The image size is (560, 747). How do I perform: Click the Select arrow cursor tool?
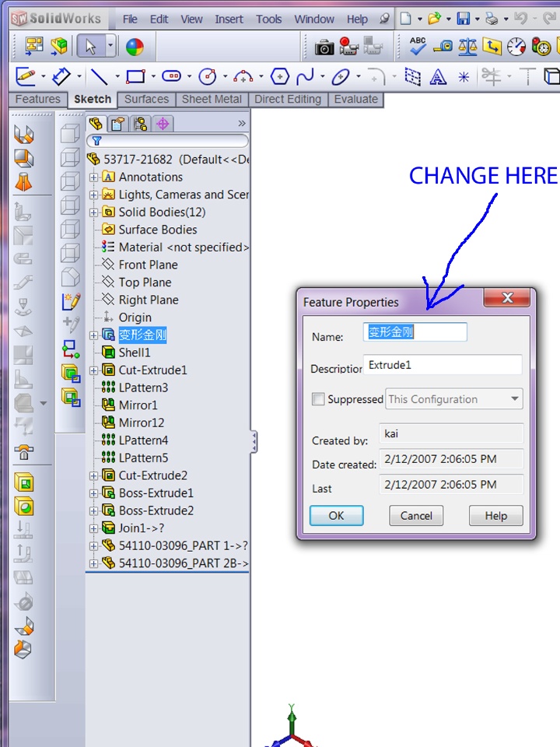90,46
